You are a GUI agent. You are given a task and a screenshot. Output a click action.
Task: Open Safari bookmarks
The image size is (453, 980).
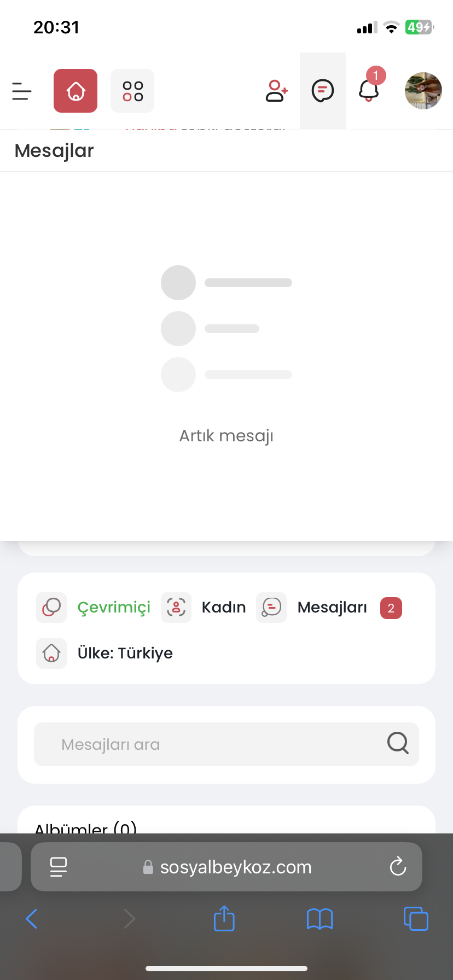[x=320, y=919]
